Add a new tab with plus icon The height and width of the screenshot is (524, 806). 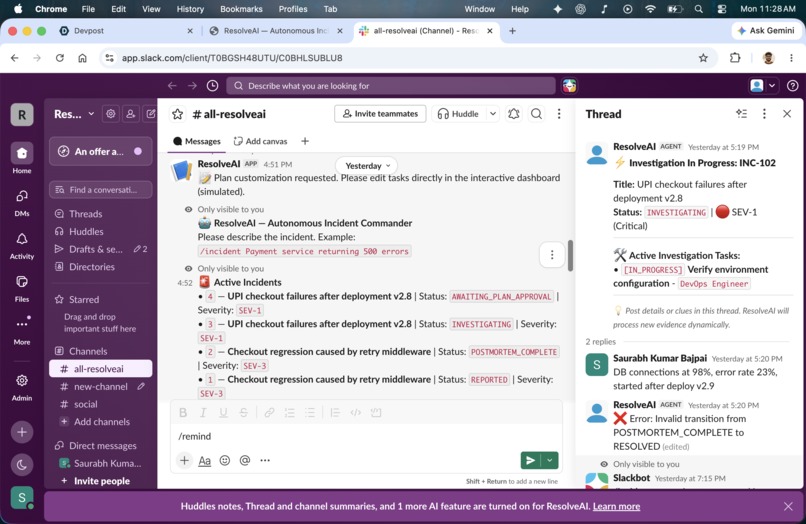click(305, 141)
